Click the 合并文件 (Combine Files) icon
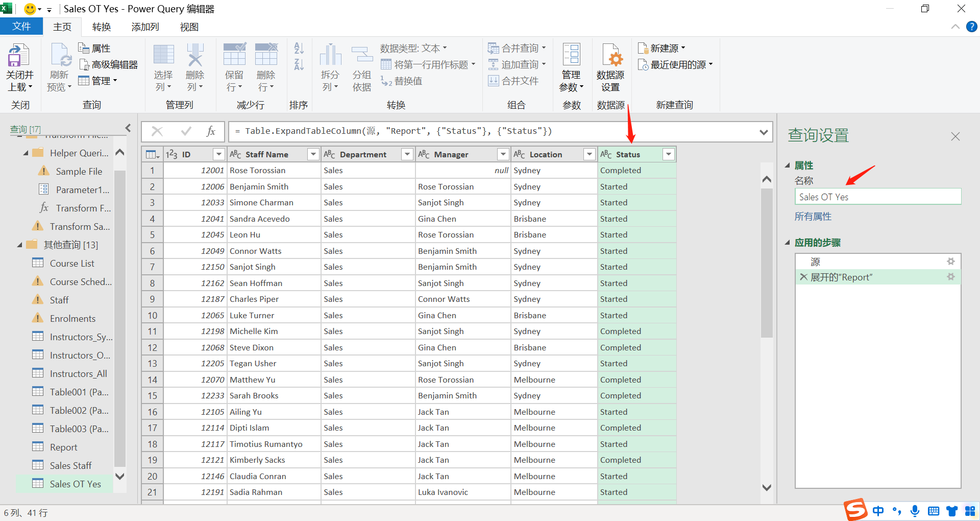Viewport: 980px width, 521px height. pyautogui.click(x=513, y=80)
